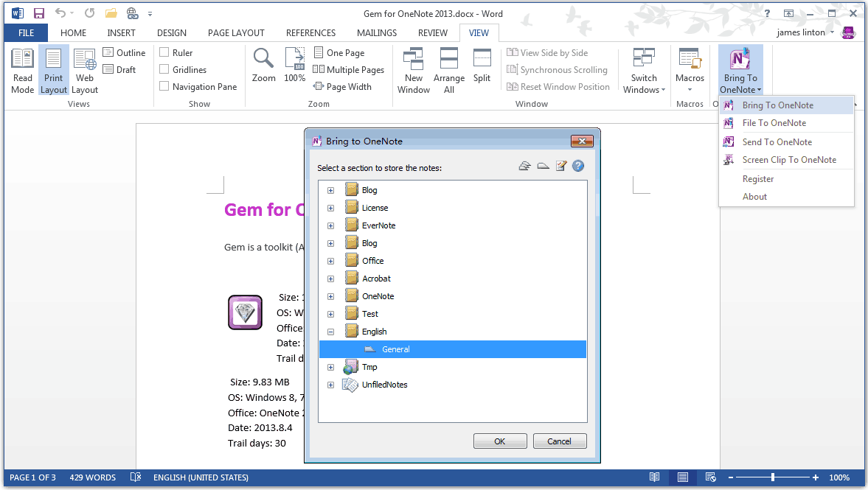Click the checklist pencil icon in dialog
This screenshot has width=868, height=490.
[x=560, y=166]
